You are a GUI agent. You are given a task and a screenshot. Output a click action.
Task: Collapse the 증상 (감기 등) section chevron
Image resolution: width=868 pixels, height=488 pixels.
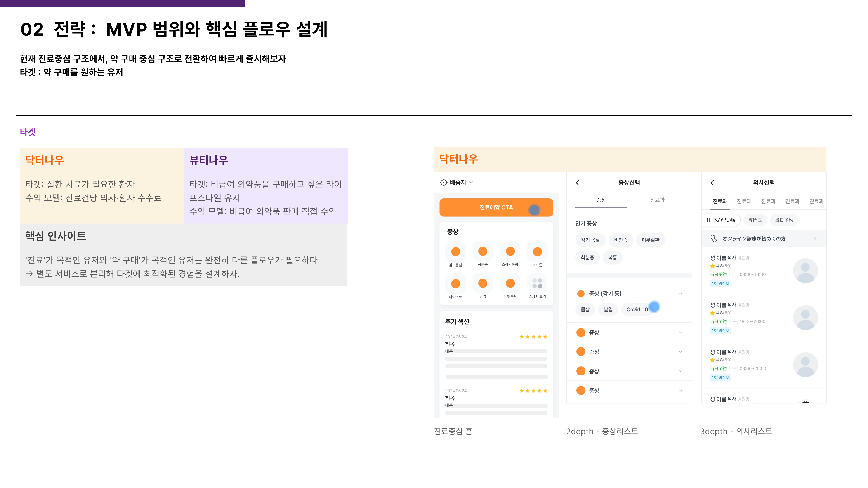pos(681,294)
